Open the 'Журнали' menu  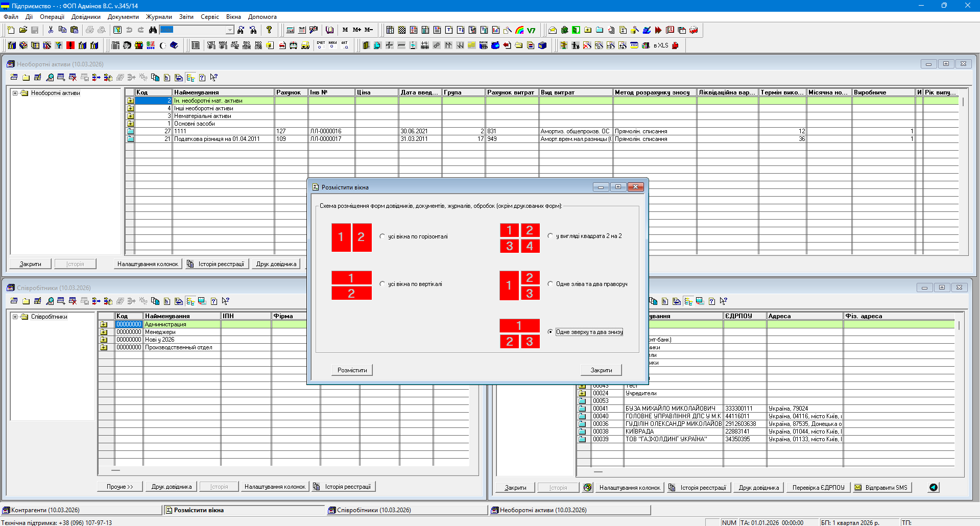(159, 17)
